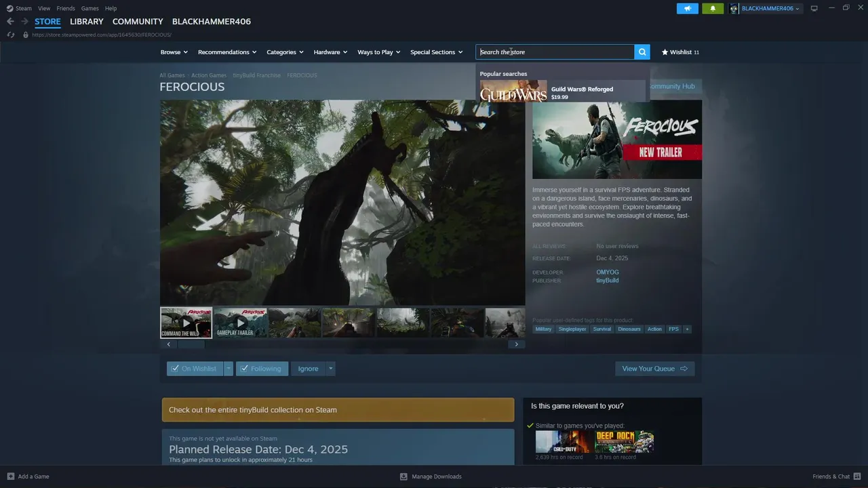Open the green notifications bell

tap(713, 8)
